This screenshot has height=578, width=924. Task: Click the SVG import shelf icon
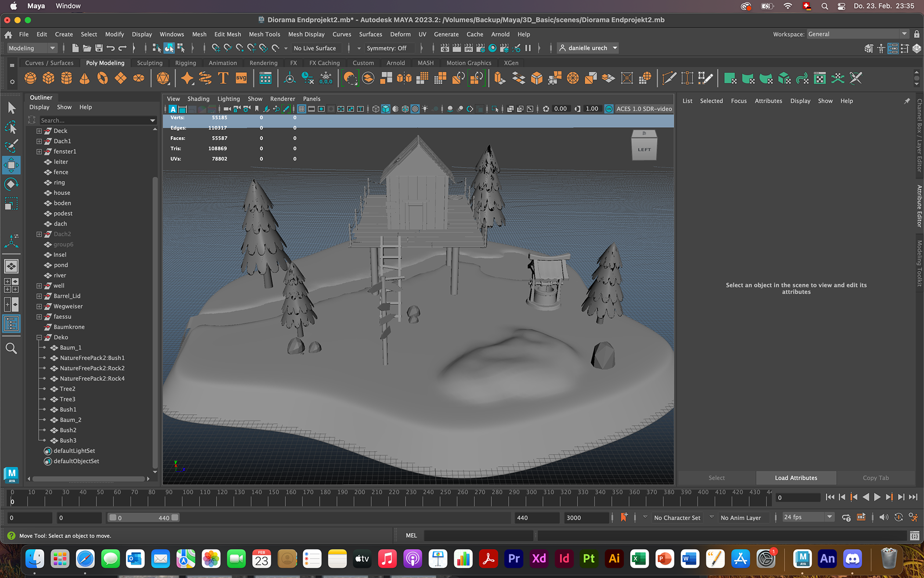[x=241, y=78]
